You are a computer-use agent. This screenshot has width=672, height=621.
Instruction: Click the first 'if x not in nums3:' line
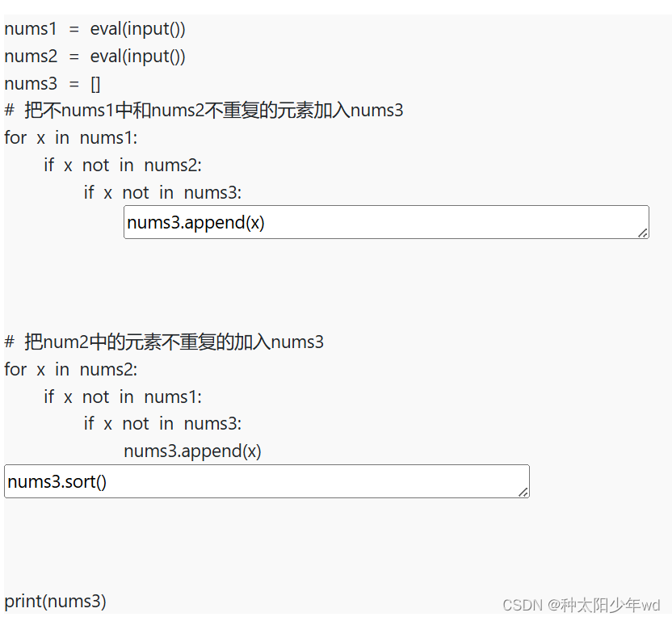click(162, 193)
